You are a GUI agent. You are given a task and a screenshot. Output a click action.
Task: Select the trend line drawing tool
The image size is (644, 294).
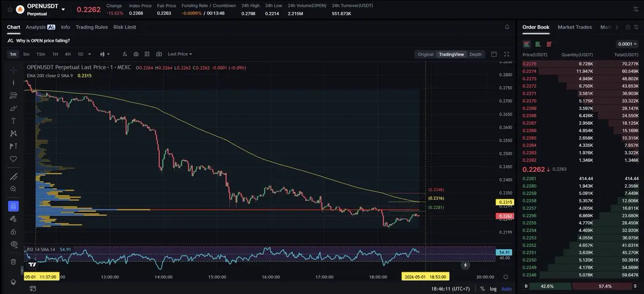pos(13,83)
